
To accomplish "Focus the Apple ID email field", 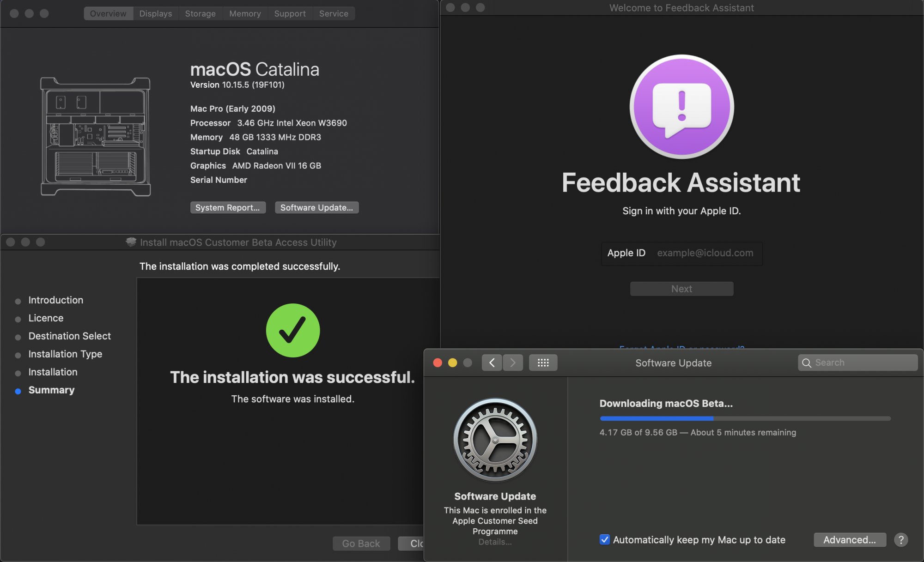I will coord(705,253).
